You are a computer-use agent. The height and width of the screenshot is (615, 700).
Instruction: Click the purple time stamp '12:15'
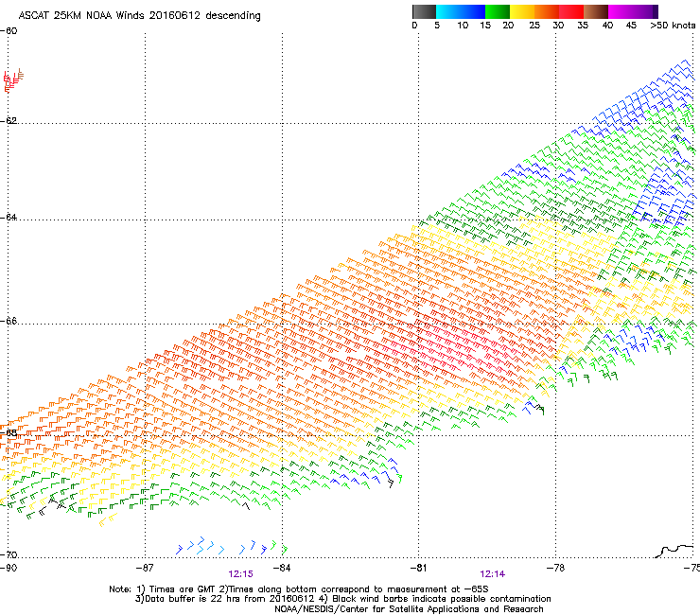pos(240,574)
